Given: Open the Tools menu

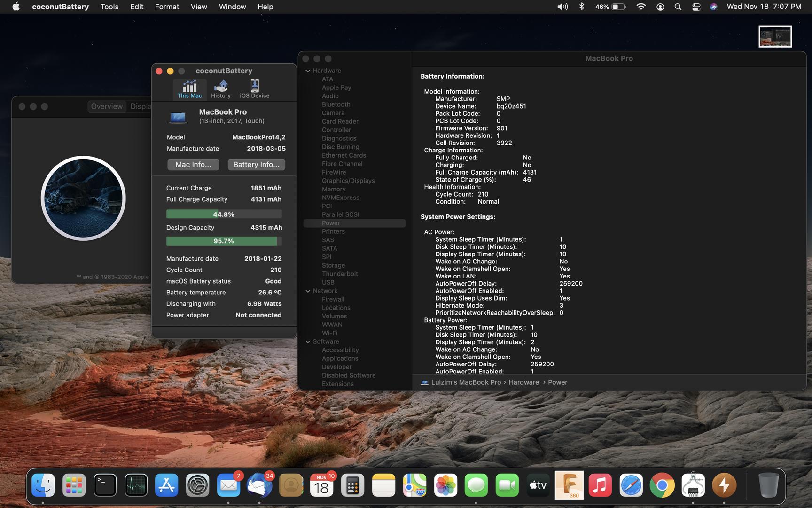Looking at the screenshot, I should point(109,7).
